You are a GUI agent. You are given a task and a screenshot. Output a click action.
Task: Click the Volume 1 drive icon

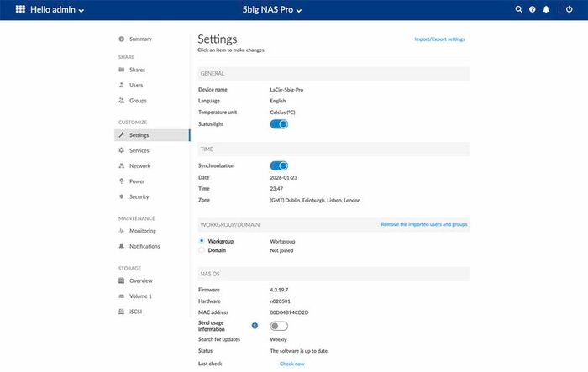tap(122, 296)
